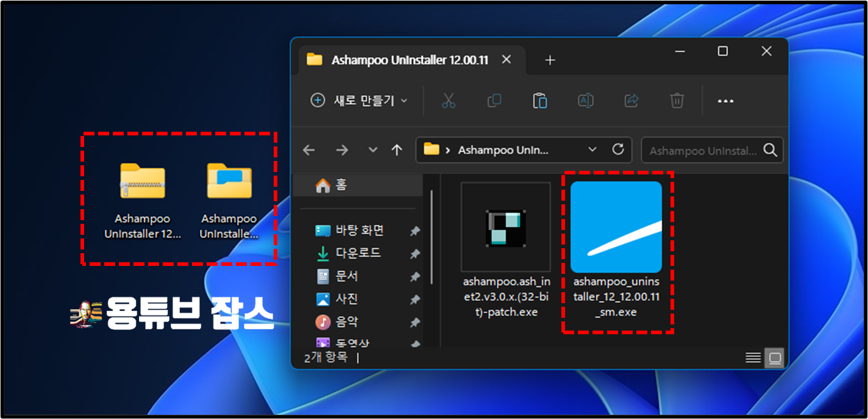868x419 pixels.
Task: Open 다운로드 in navigation pane
Action: [x=358, y=252]
